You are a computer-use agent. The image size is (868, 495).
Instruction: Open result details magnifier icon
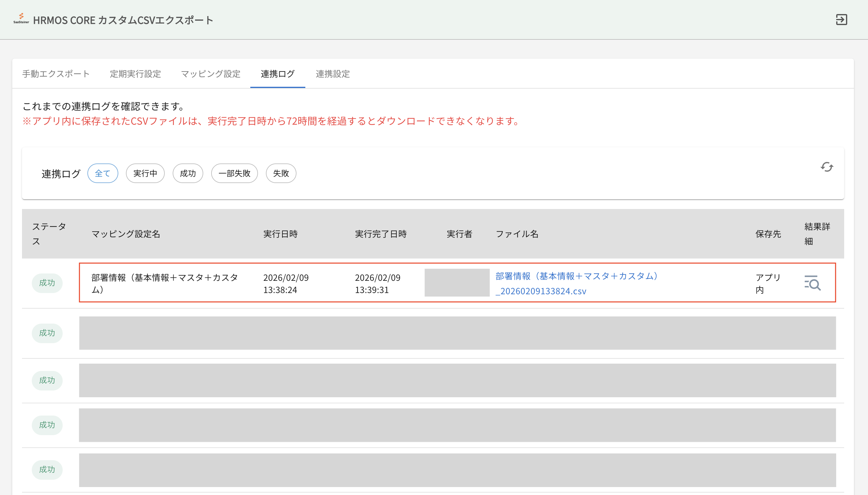(812, 283)
